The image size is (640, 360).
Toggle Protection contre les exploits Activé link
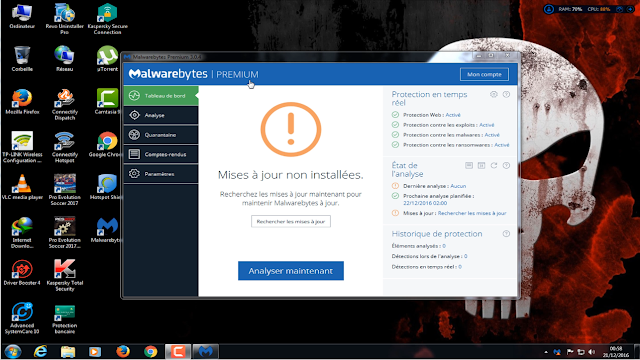click(487, 125)
